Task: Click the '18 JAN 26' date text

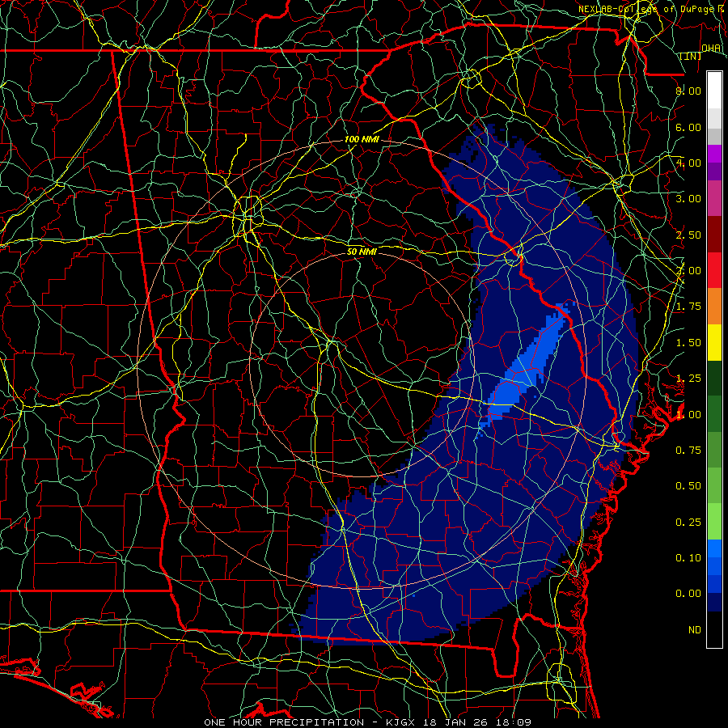Action: 455,722
